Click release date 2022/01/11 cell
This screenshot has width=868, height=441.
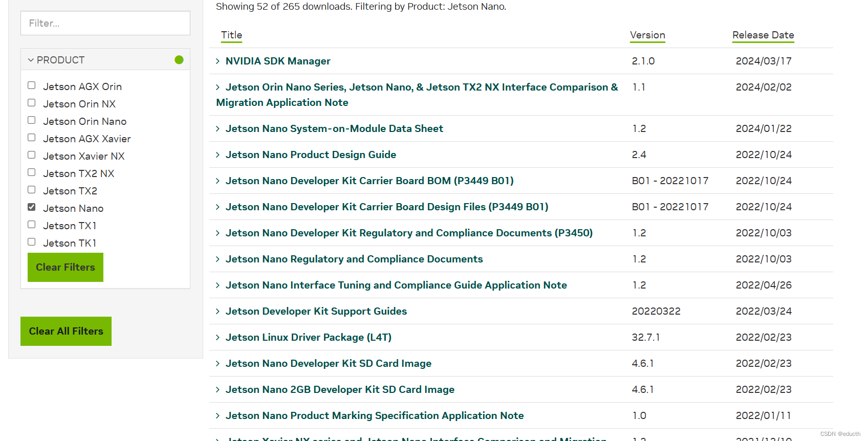tap(764, 415)
